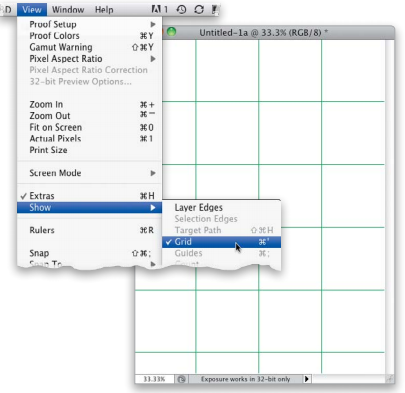The height and width of the screenshot is (393, 405).
Task: Click Selection Edges in Show submenu
Action: pos(221,219)
